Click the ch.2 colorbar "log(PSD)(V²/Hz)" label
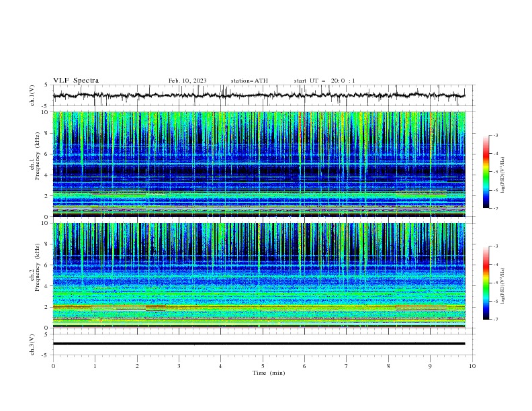This screenshot has height=411, width=532. point(503,286)
